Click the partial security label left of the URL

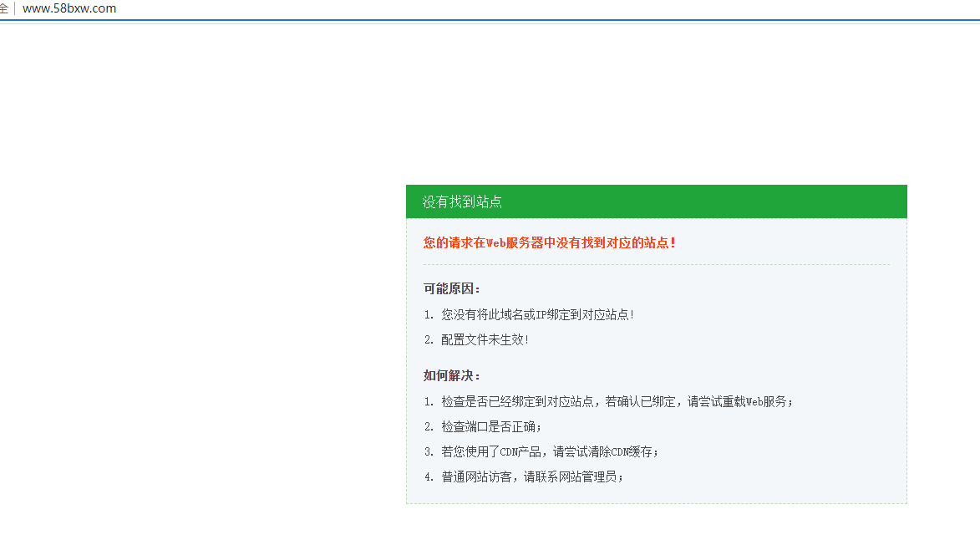point(3,8)
